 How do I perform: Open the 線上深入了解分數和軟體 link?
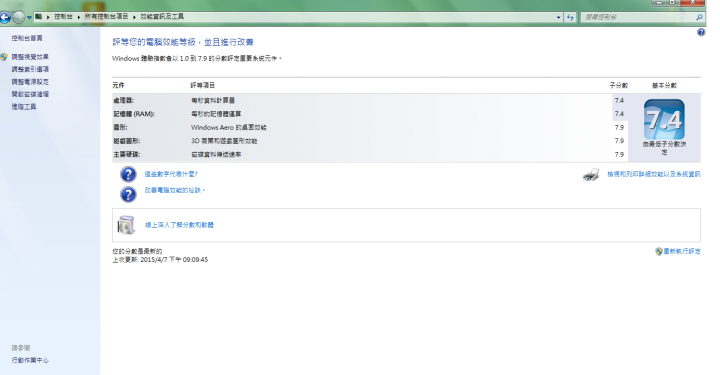(179, 225)
